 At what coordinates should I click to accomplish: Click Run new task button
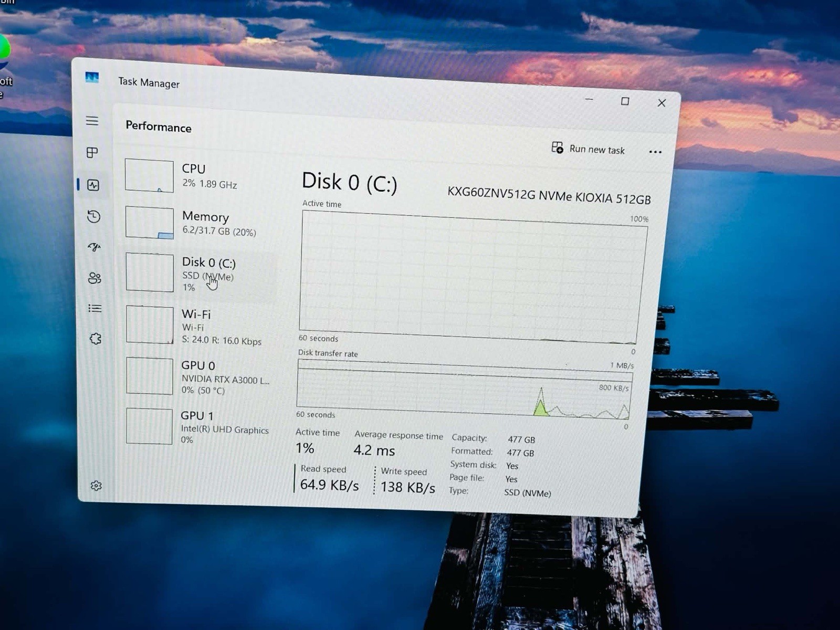click(588, 149)
